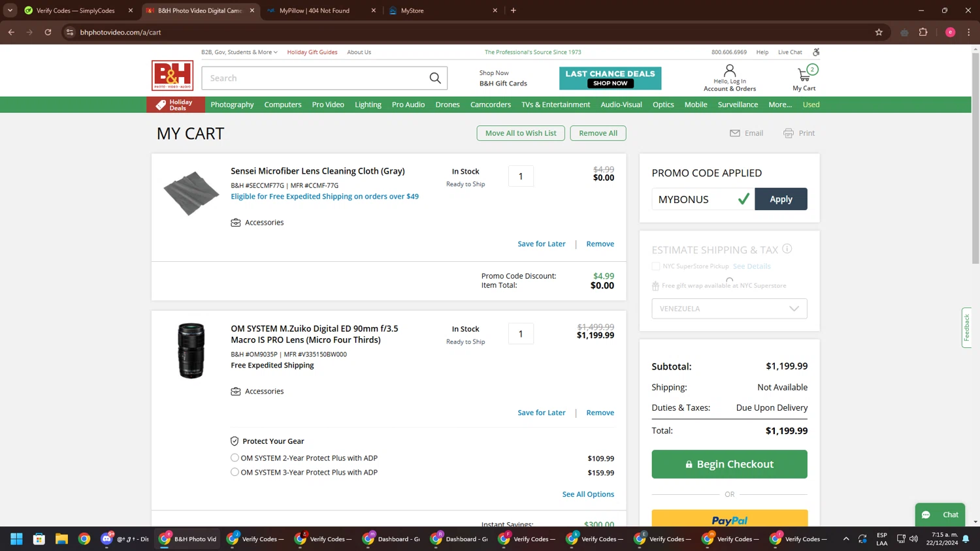Open the Account & Orders user icon
This screenshot has height=551, width=980.
(x=730, y=71)
